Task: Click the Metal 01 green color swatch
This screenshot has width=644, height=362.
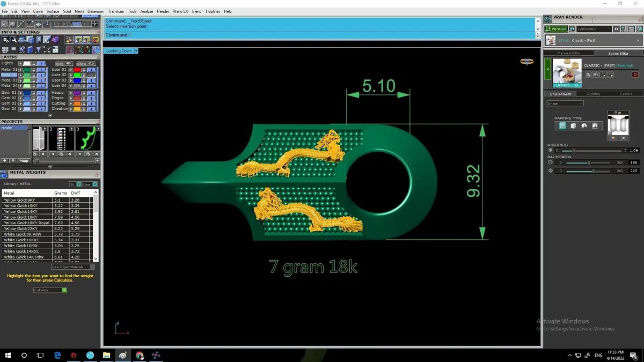Action: tap(27, 70)
